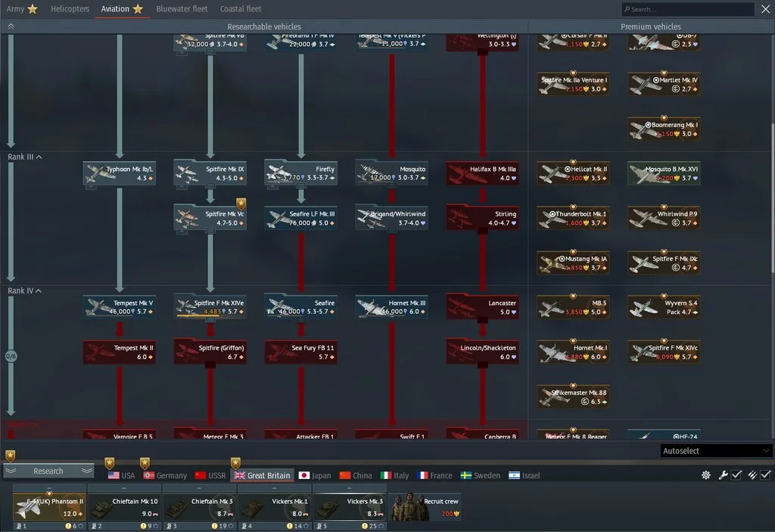Viewport: 775px width, 532px height.
Task: Select the Lancaster bomber card
Action: coord(482,306)
